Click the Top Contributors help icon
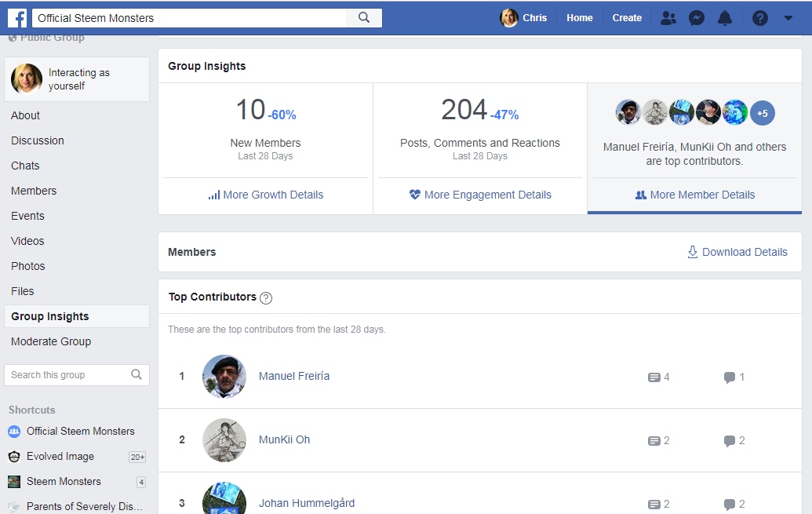Screen dimensions: 812x514 [x=266, y=298]
